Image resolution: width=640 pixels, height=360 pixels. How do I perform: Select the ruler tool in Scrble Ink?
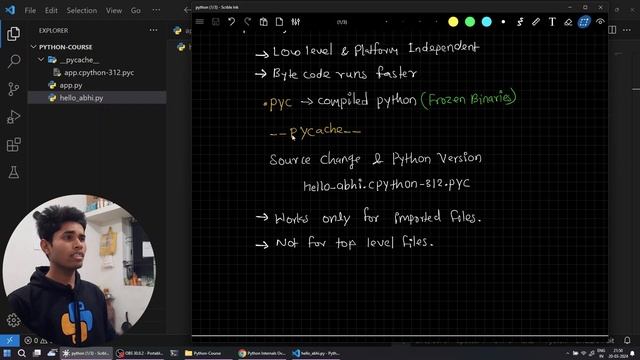pos(536,22)
